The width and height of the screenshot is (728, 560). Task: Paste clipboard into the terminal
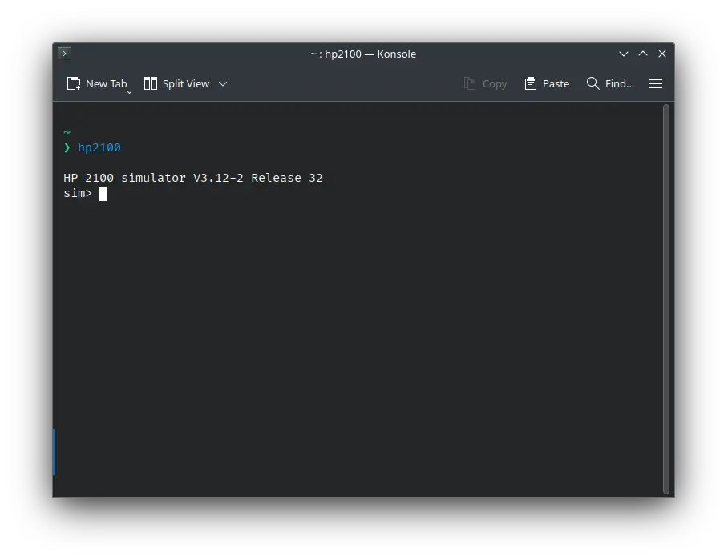tap(547, 83)
